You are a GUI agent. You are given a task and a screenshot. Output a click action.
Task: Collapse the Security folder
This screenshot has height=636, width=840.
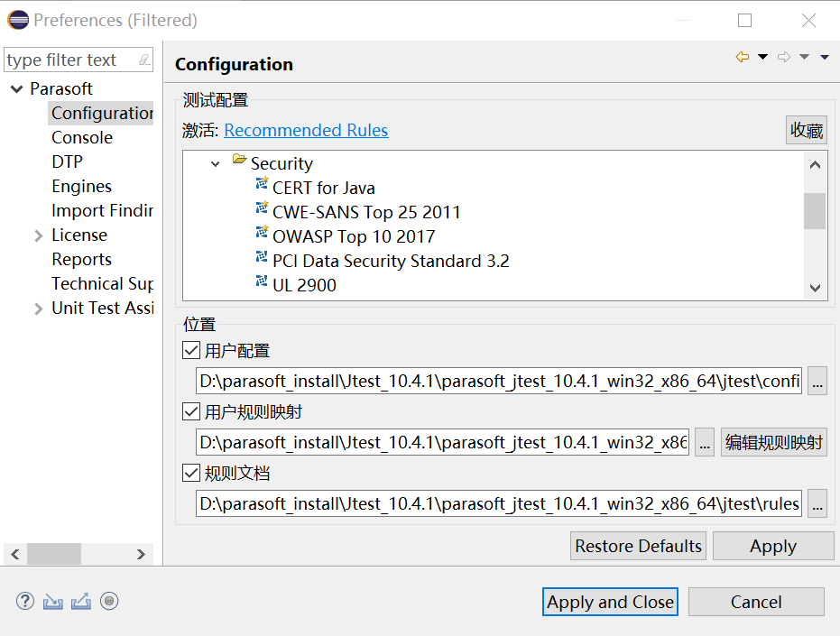pyautogui.click(x=216, y=164)
